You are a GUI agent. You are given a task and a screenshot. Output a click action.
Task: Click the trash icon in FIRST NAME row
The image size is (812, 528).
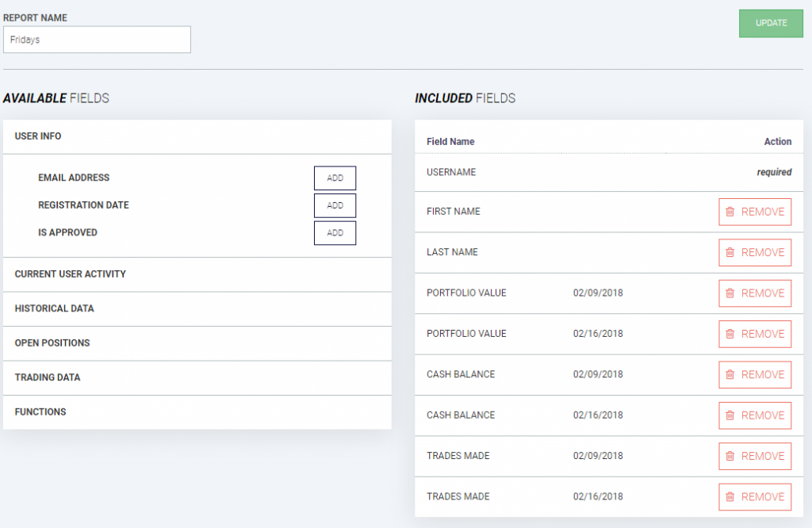[730, 212]
